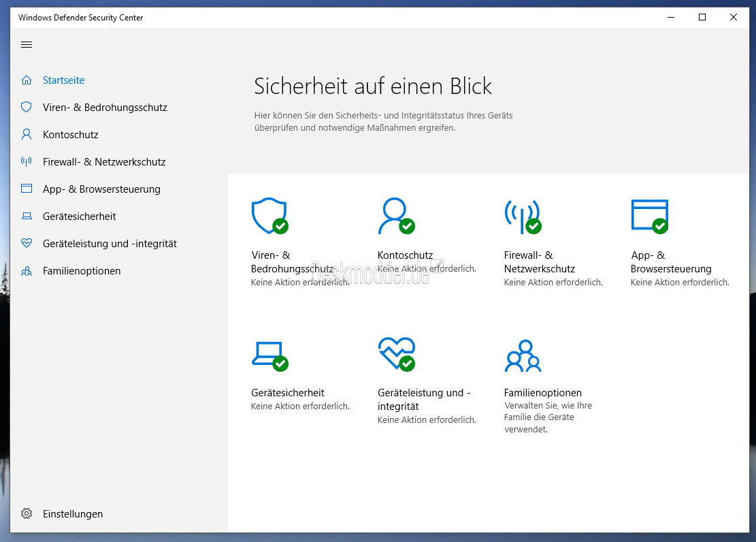The width and height of the screenshot is (756, 542).
Task: Select Firewall- & Netzwerkschutz sidebar entry
Action: [104, 161]
